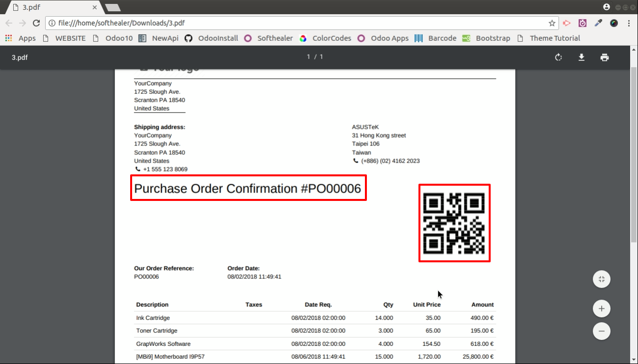Image resolution: width=638 pixels, height=364 pixels.
Task: Open the Theme Tutorial bookmark
Action: point(548,38)
